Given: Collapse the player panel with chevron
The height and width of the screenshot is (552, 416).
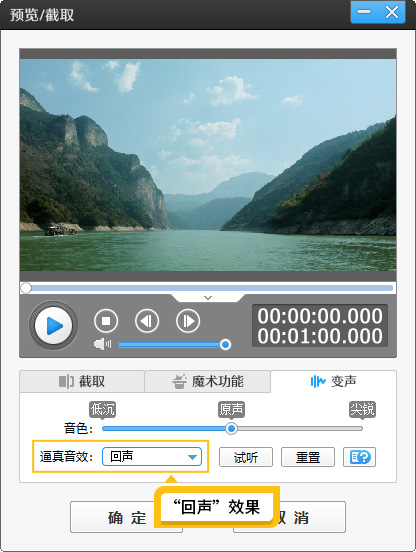Looking at the screenshot, I should 208,298.
